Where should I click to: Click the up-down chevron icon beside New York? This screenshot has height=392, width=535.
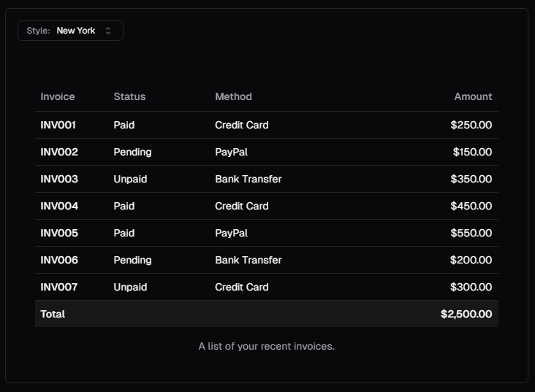[x=108, y=31]
